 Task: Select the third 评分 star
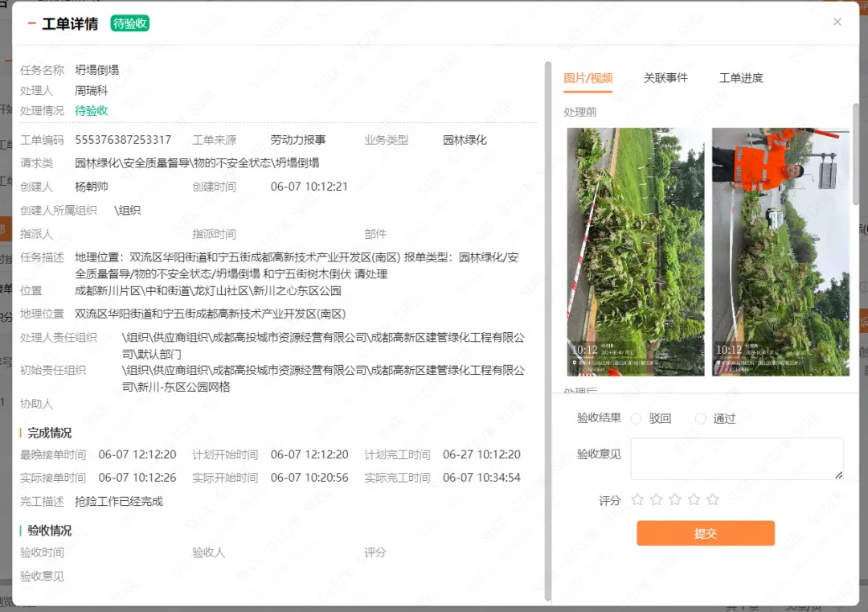[675, 499]
